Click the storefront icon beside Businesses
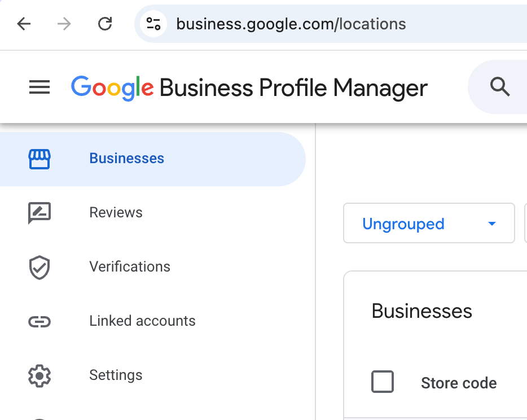The width and height of the screenshot is (527, 420). 39,159
